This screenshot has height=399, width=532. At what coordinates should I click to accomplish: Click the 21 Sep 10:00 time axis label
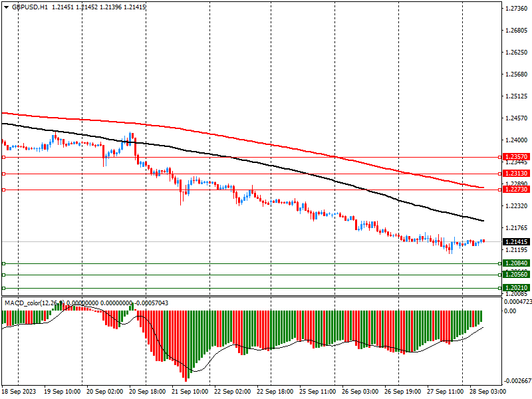(x=190, y=392)
